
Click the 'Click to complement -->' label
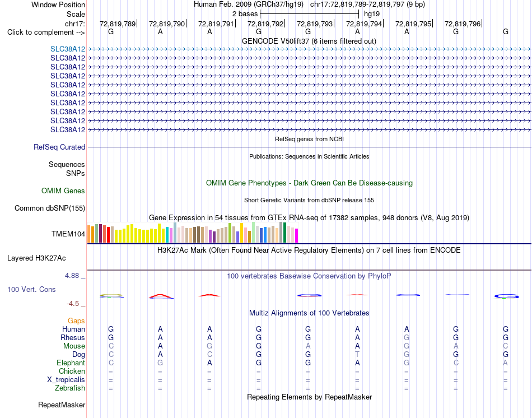(x=46, y=32)
